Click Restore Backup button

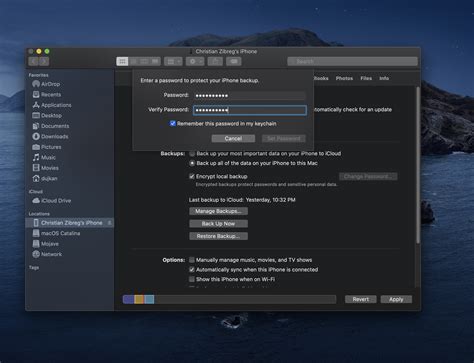click(218, 236)
